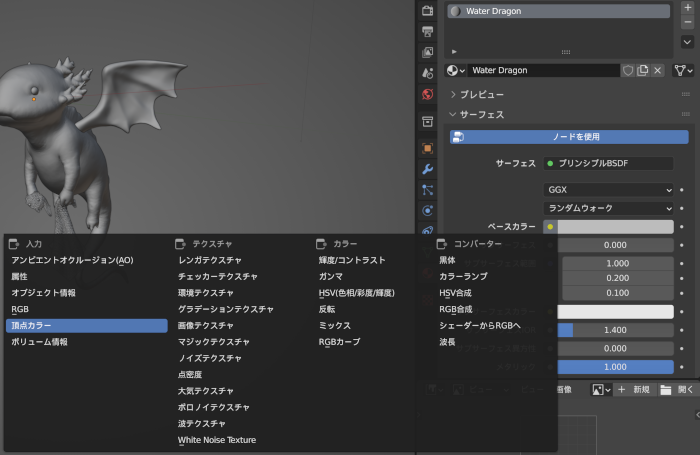Choose ノイズテクスチャ in the texture column
700x455 pixels.
210,358
